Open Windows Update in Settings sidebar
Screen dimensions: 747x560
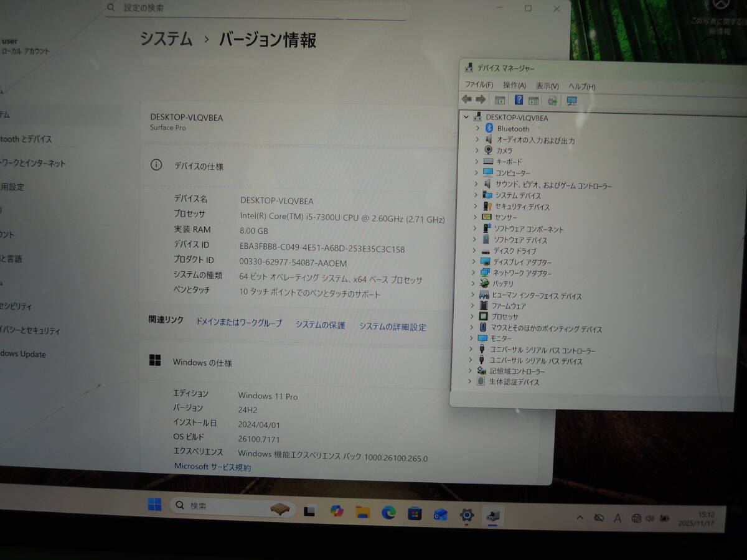pos(23,354)
